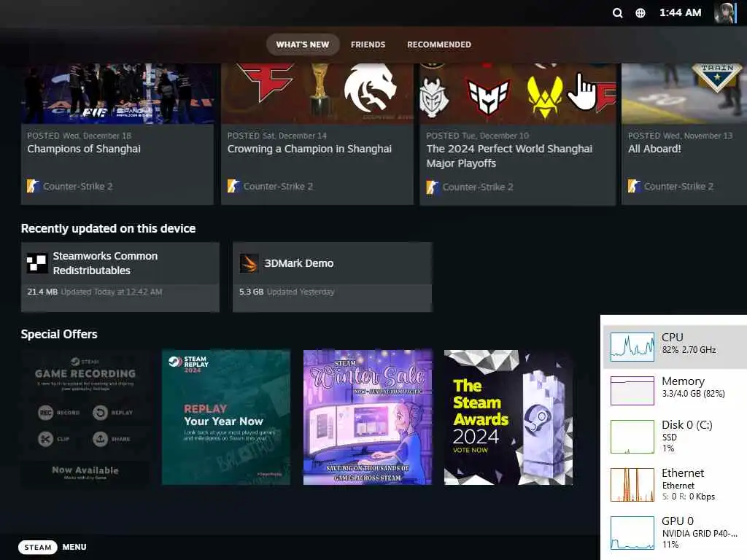Open The Steam Awards 2024 tile
This screenshot has width=747, height=560.
pyautogui.click(x=508, y=417)
